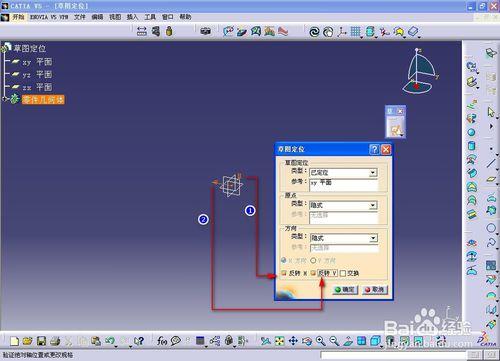Viewport: 500px width, 361px height.
Task: Toggle the 反转 H checkbox
Action: click(284, 273)
